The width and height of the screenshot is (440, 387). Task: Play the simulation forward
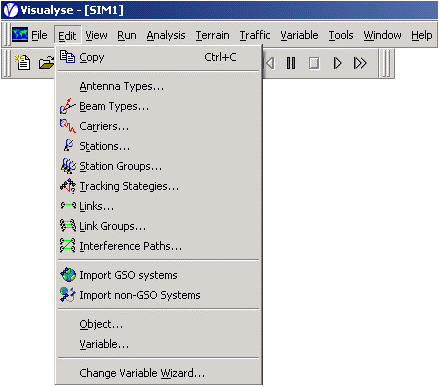click(337, 63)
